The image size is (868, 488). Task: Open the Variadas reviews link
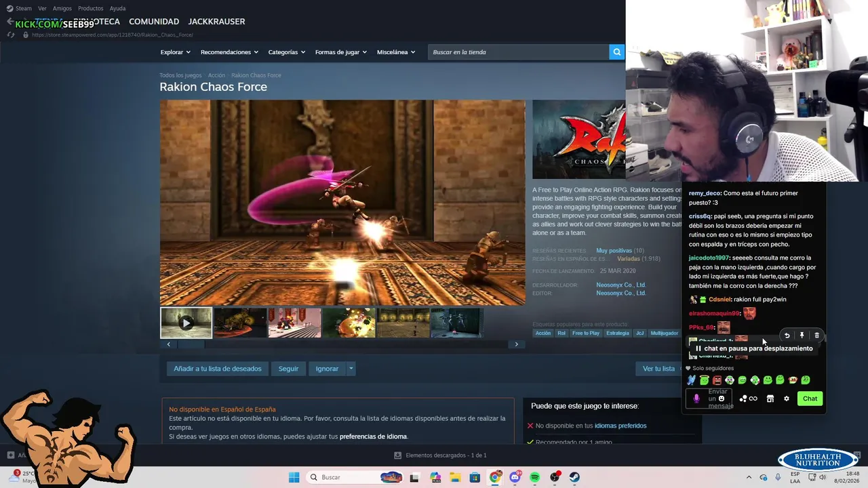628,259
